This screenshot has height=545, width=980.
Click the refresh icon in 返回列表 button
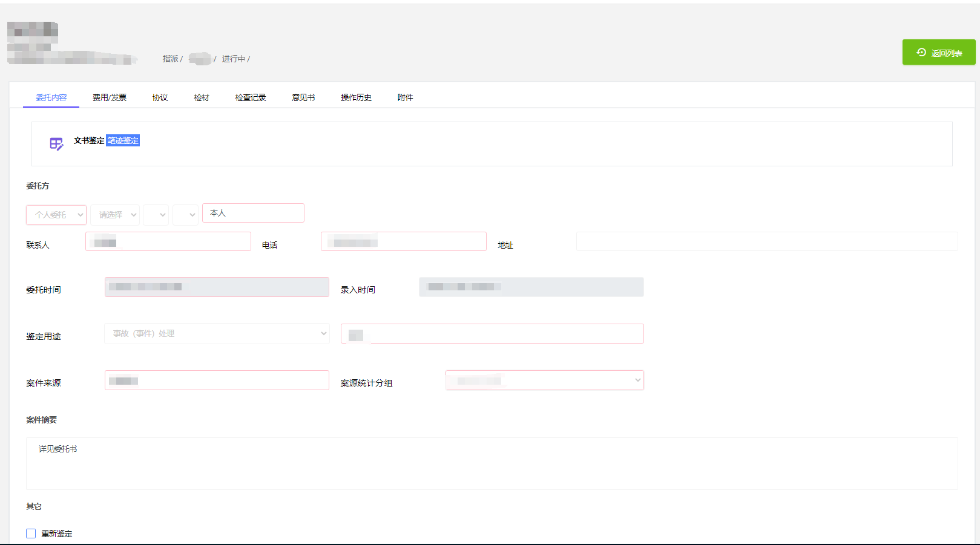pos(921,53)
